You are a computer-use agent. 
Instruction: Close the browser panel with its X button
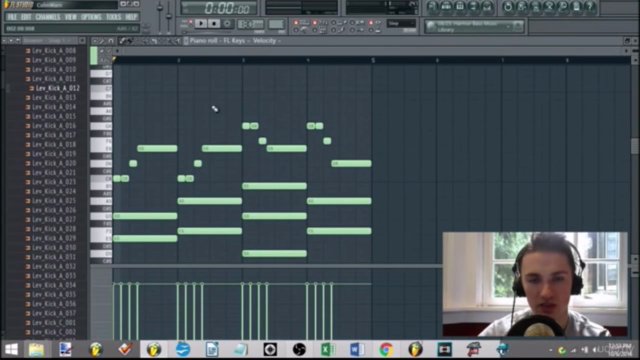[82, 41]
